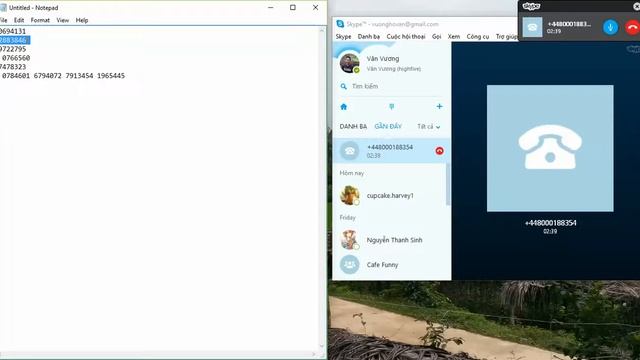Click the Tìm kiếm search field
The height and width of the screenshot is (360, 640).
pos(392,87)
